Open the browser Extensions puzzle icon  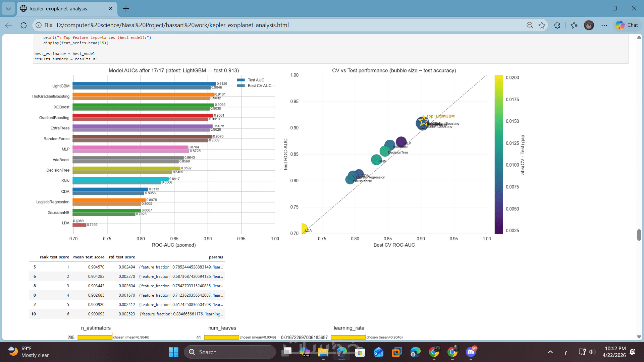[557, 25]
